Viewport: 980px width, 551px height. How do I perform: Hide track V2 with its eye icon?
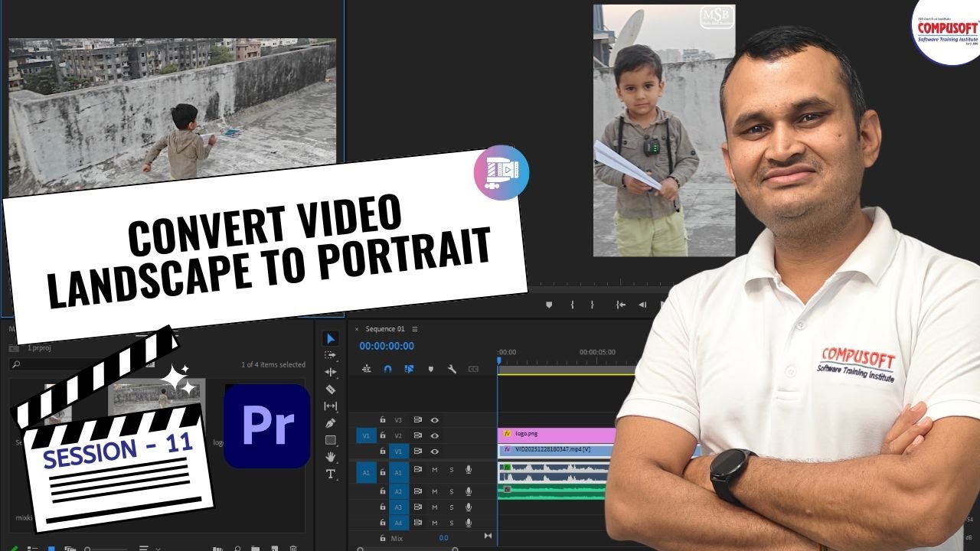pos(435,435)
